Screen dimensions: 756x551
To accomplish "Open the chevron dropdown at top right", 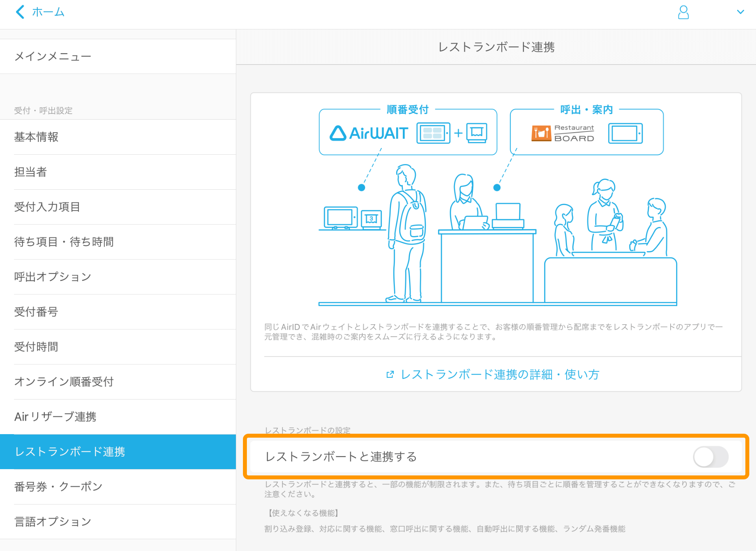I will click(741, 12).
